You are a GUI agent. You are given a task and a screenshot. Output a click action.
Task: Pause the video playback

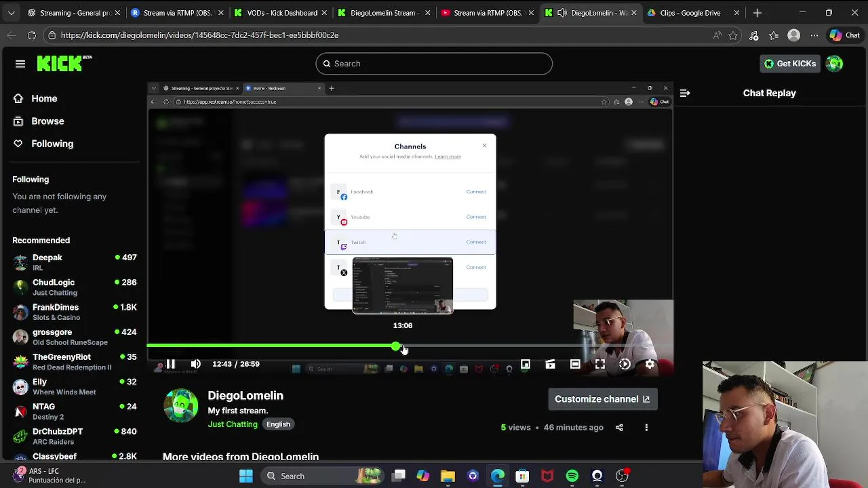pyautogui.click(x=171, y=364)
